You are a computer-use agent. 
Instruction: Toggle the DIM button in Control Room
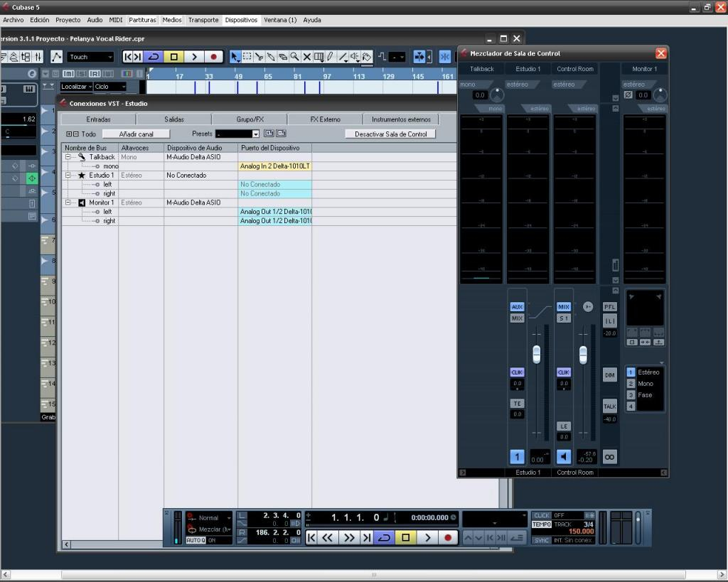coord(609,375)
